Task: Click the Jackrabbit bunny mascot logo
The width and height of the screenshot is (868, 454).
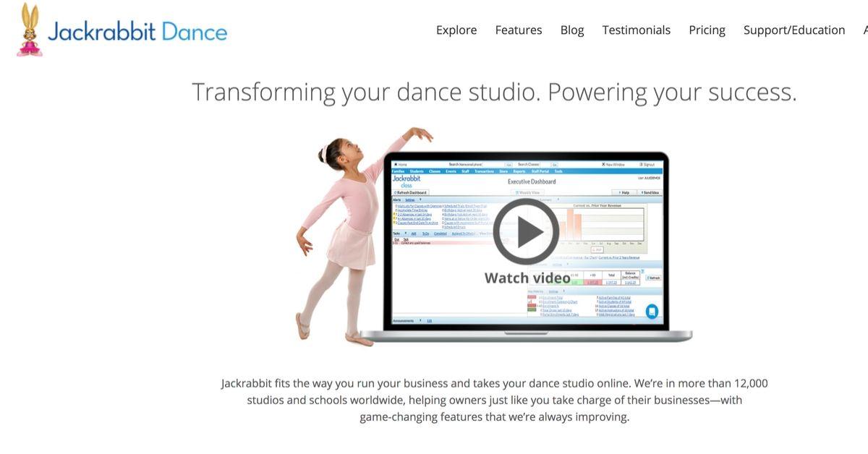Action: 29,30
